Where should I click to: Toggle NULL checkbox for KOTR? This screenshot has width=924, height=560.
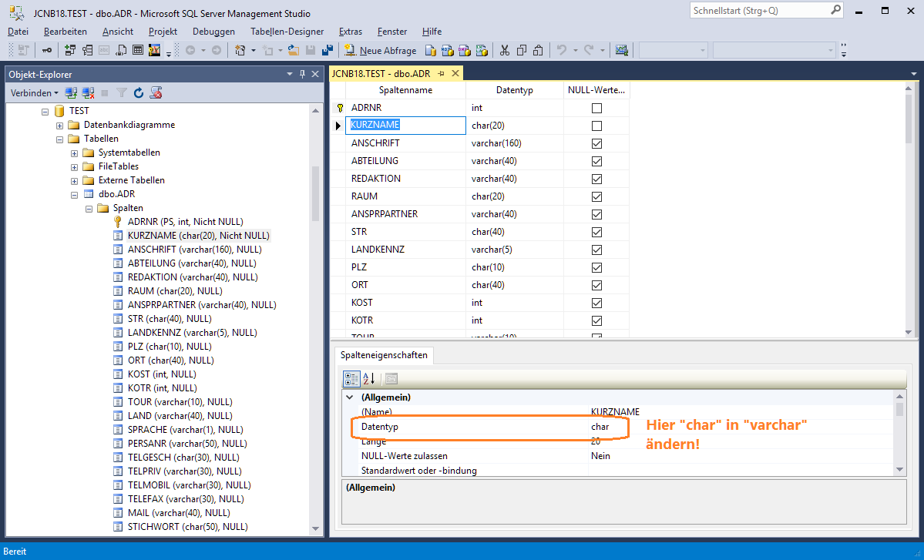tap(596, 320)
